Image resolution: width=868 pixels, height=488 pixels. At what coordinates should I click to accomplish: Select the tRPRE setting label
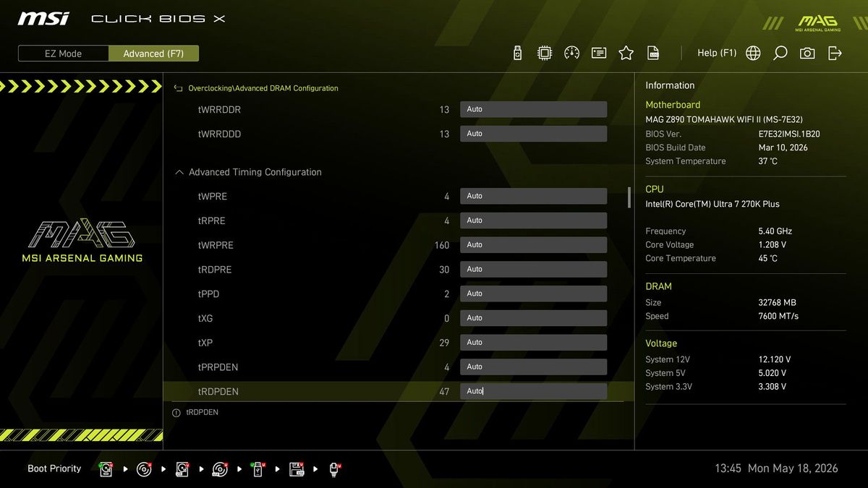point(212,221)
